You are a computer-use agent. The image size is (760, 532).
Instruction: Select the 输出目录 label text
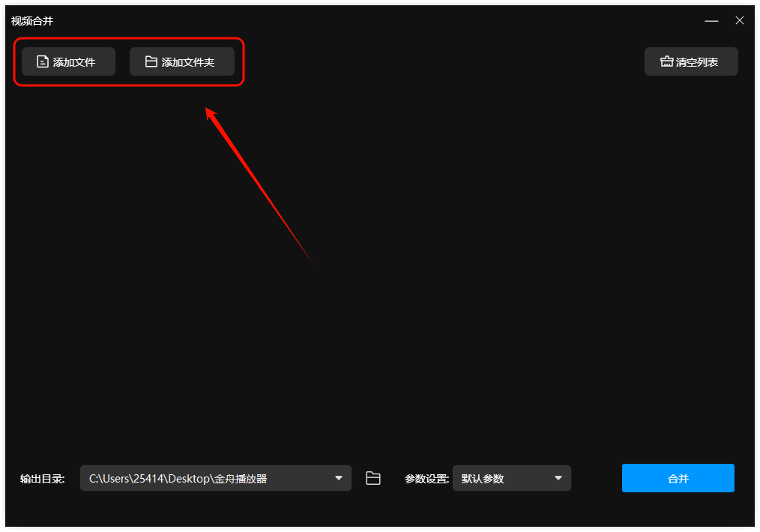pos(42,480)
